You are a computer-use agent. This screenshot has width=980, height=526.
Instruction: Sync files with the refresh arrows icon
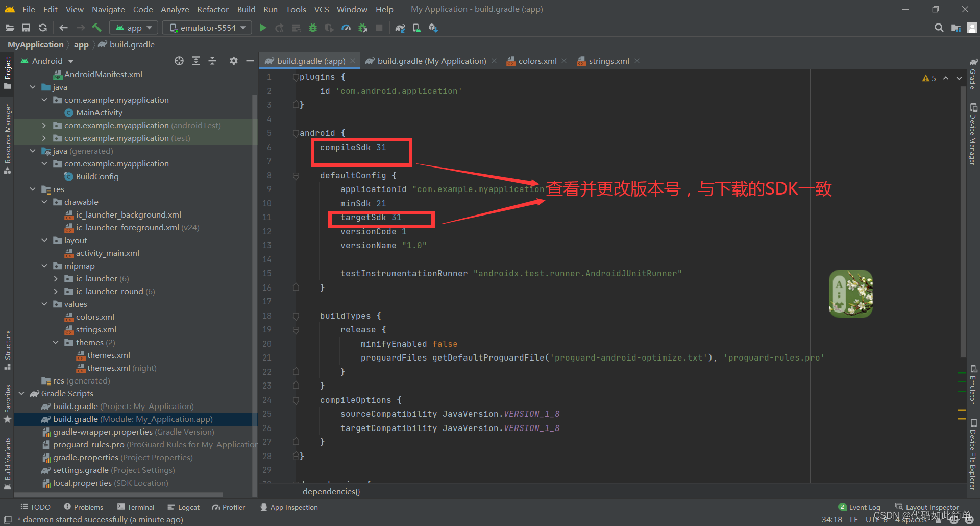(43, 28)
